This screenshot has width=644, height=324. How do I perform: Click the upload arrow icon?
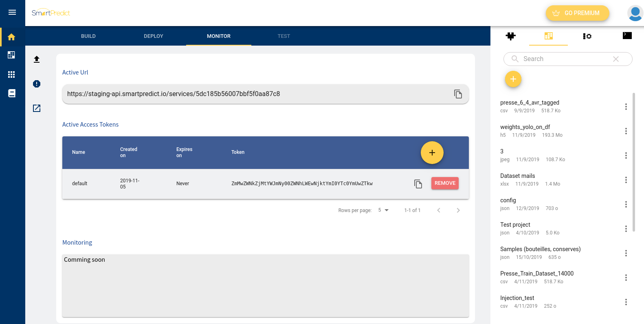coord(37,59)
